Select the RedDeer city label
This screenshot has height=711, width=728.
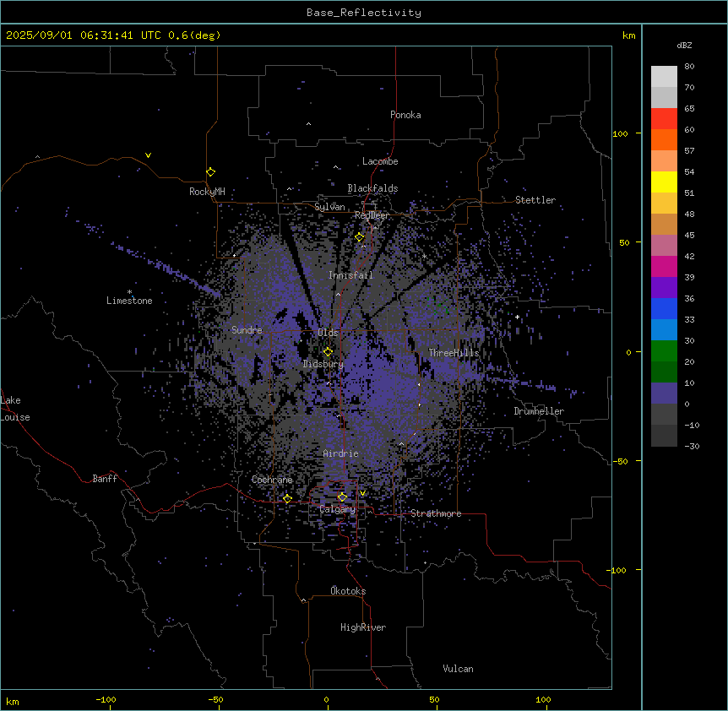[x=372, y=214]
